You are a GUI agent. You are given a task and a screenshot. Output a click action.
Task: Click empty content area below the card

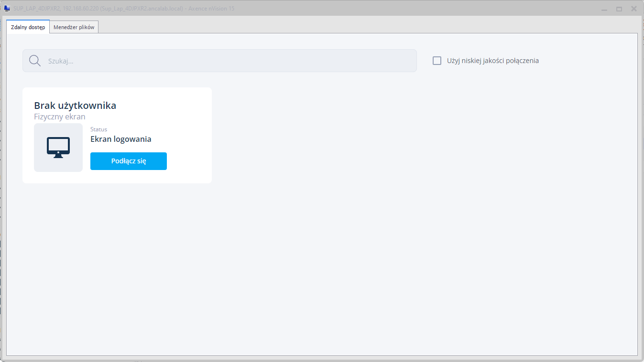coord(320,267)
